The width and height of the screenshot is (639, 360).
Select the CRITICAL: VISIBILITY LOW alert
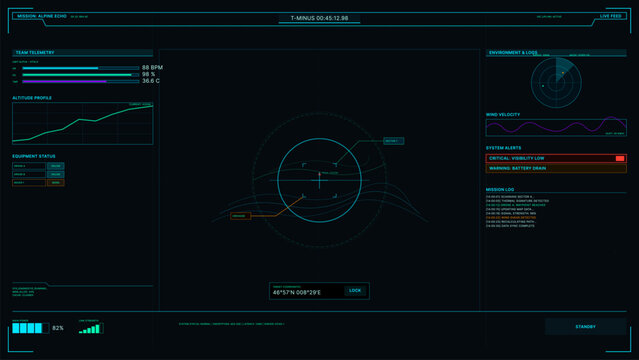[x=556, y=158]
